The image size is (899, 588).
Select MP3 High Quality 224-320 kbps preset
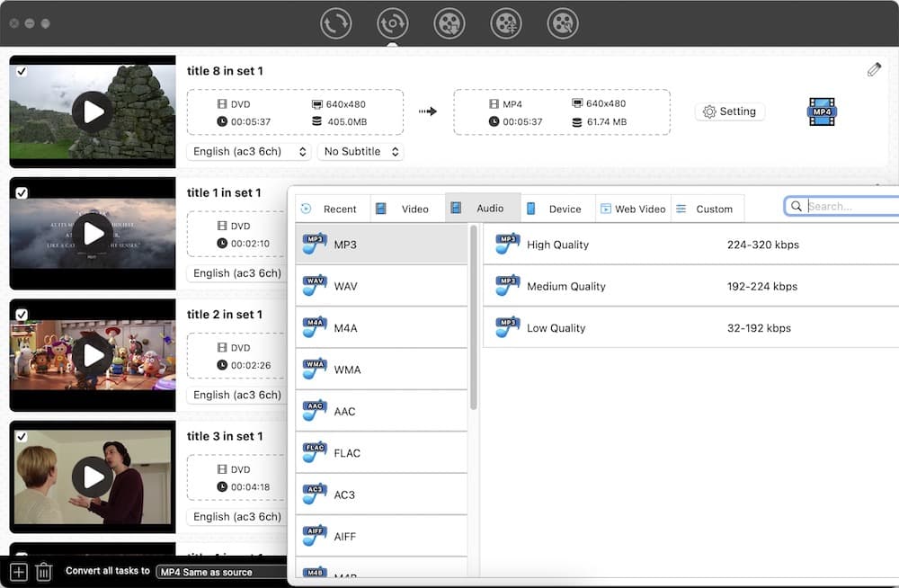690,245
